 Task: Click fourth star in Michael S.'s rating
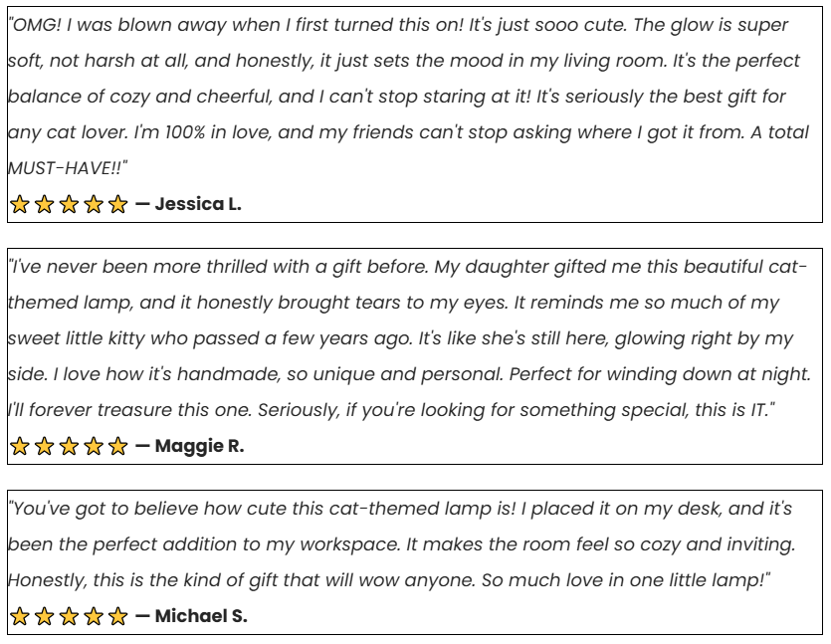[94, 617]
